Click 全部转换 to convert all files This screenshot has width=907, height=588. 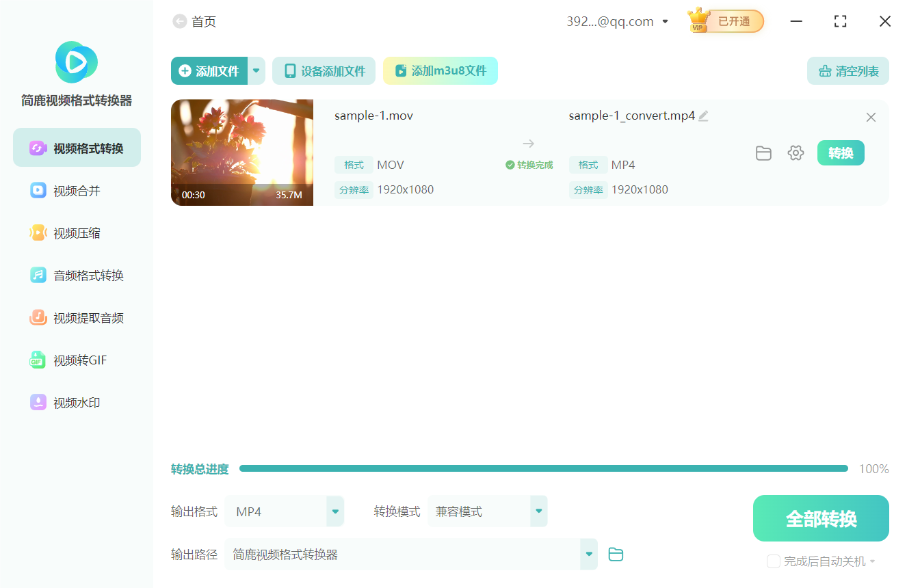pyautogui.click(x=821, y=518)
